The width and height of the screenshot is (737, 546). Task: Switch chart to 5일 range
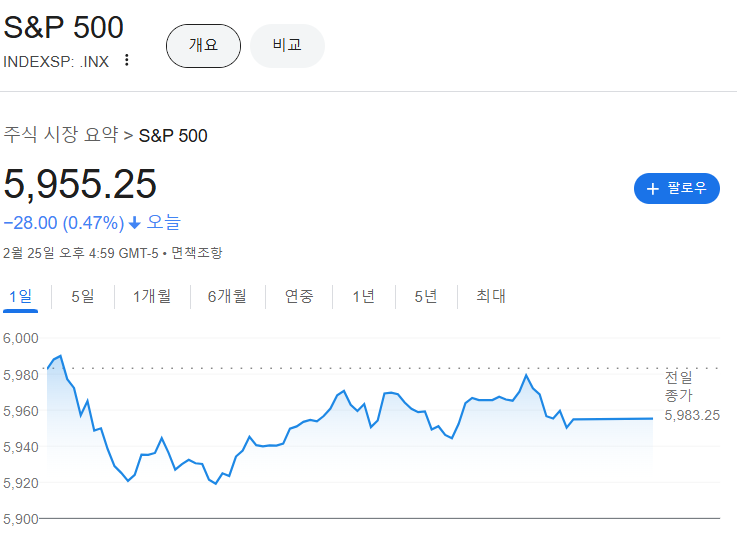(83, 296)
